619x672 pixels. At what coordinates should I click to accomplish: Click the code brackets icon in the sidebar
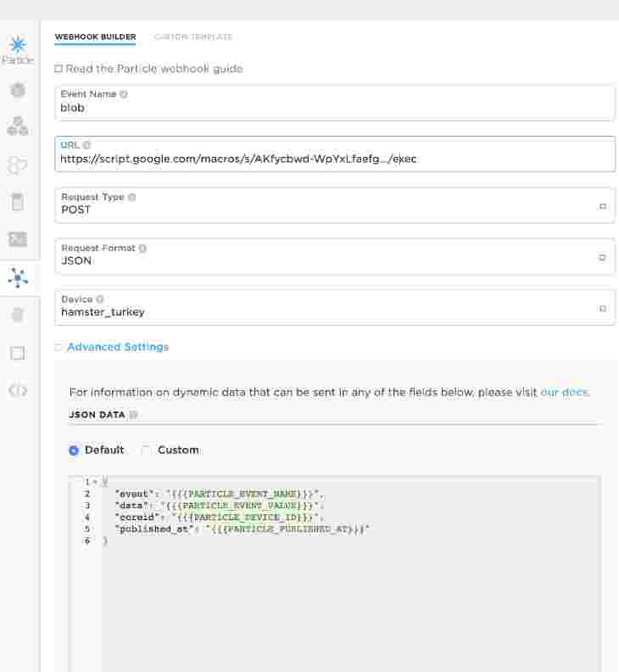coord(18,389)
